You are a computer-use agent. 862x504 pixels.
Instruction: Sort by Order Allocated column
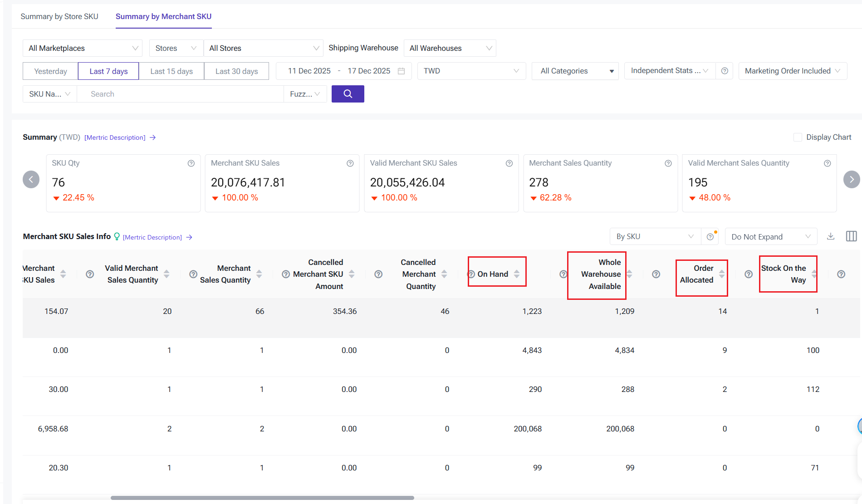tap(722, 274)
